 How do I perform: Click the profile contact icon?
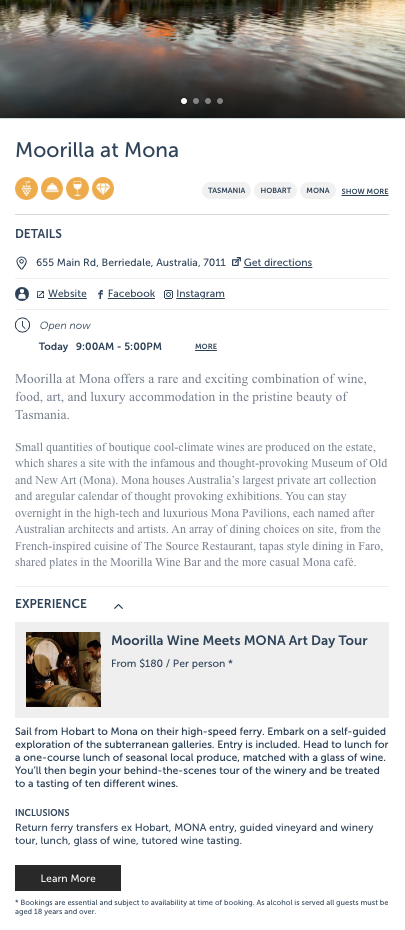click(x=22, y=294)
